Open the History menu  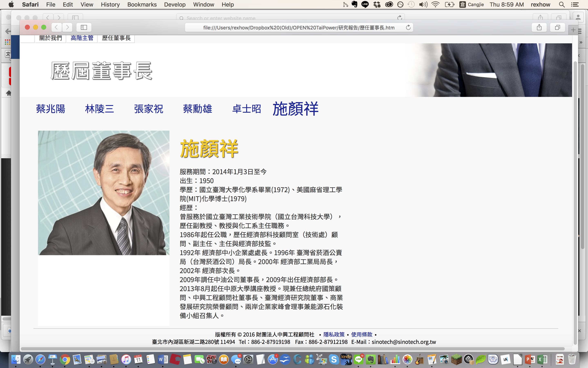110,4
